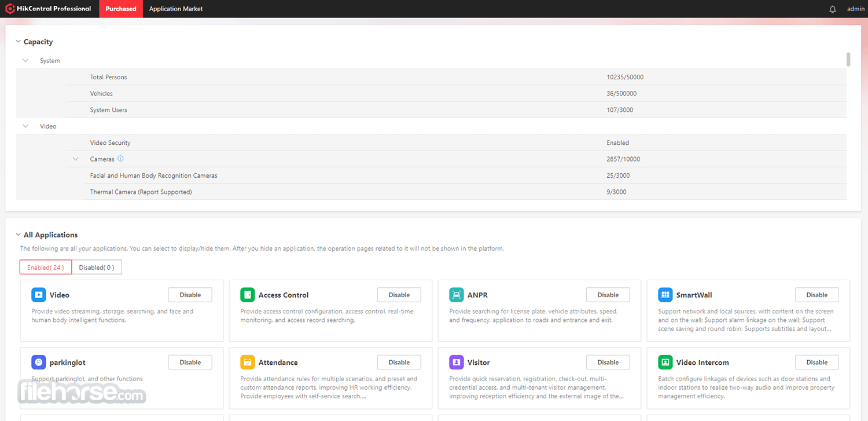Switch to the Purchased tab
The height and width of the screenshot is (421, 868).
[121, 9]
